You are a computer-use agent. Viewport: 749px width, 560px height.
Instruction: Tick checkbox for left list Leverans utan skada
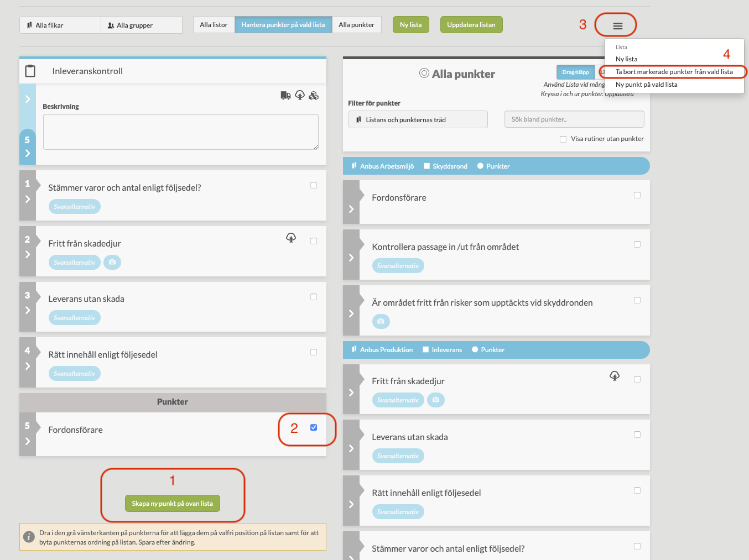click(x=314, y=297)
